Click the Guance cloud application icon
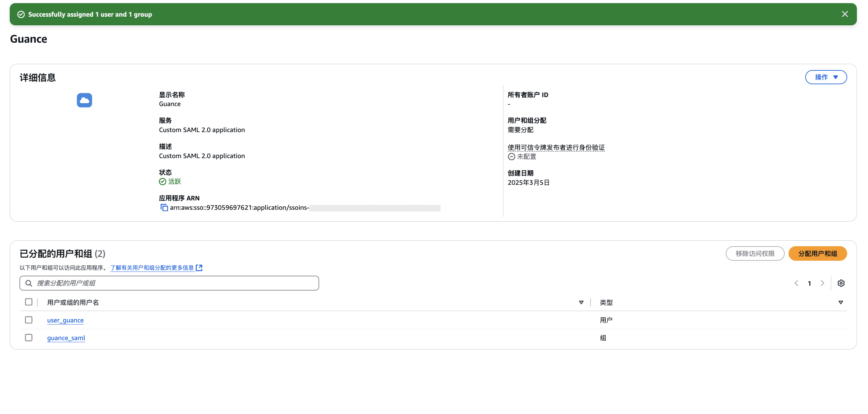 pyautogui.click(x=84, y=100)
